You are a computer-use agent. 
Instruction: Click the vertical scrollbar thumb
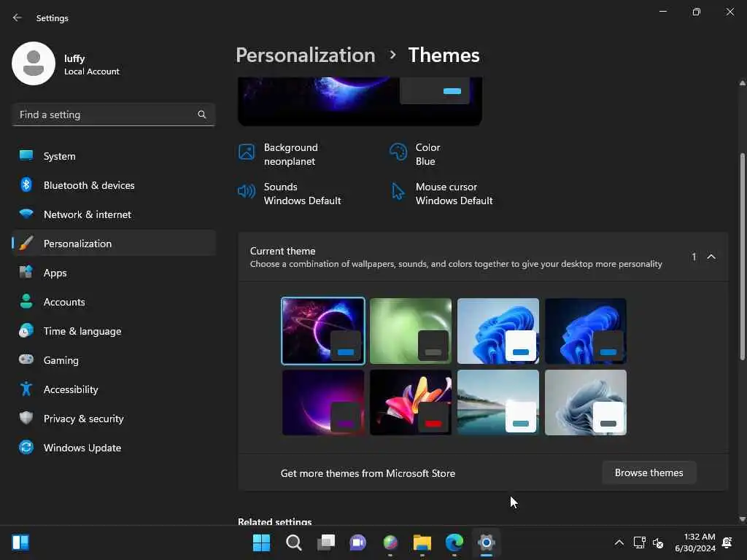pyautogui.click(x=742, y=256)
